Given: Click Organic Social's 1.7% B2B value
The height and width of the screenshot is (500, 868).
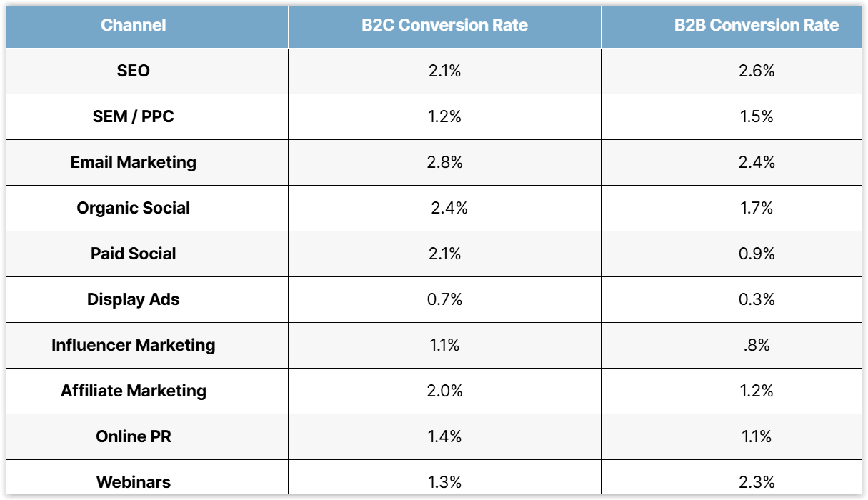Looking at the screenshot, I should coord(757,208).
